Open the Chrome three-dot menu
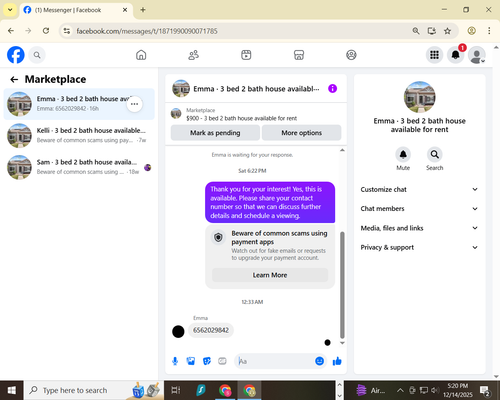 click(x=489, y=31)
